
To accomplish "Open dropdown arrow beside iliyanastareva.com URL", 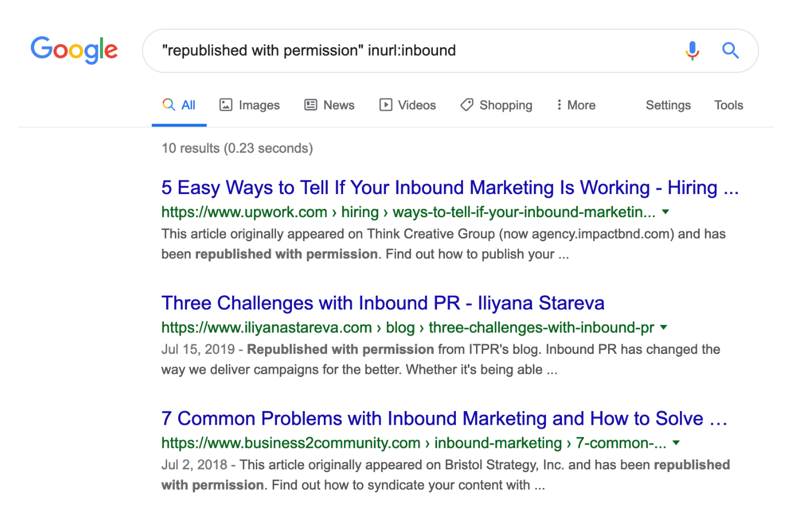I will point(664,328).
